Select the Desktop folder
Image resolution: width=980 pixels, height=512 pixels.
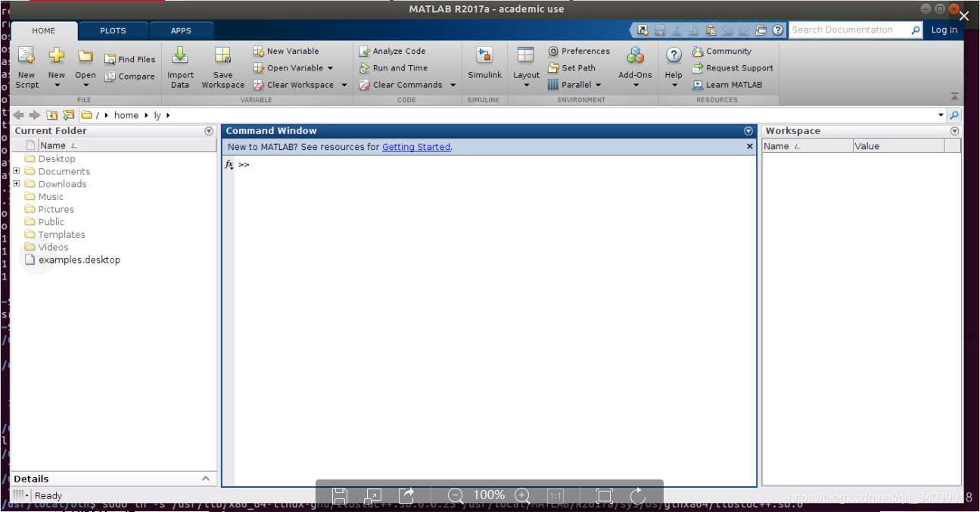click(57, 159)
